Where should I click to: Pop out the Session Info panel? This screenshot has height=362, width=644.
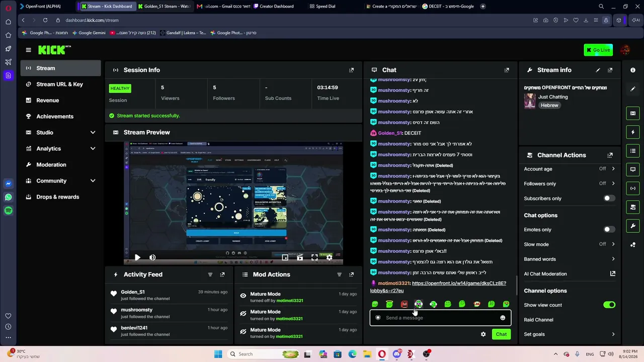[x=351, y=70]
